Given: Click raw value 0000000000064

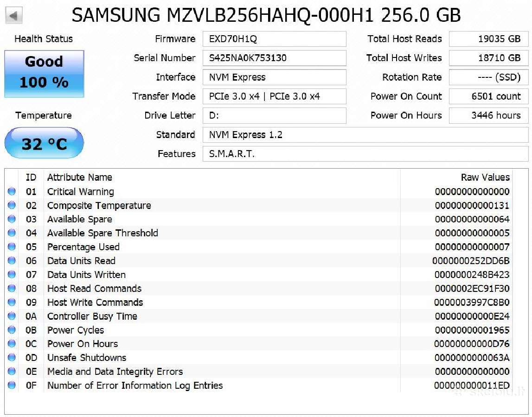Looking at the screenshot, I should click(x=472, y=219).
